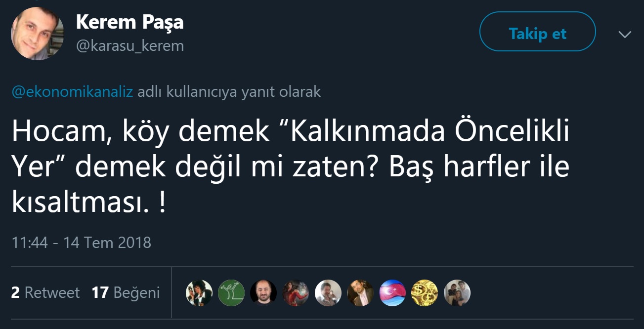Open the green stick-figure liker avatar
This screenshot has height=329, width=644.
tap(231, 293)
